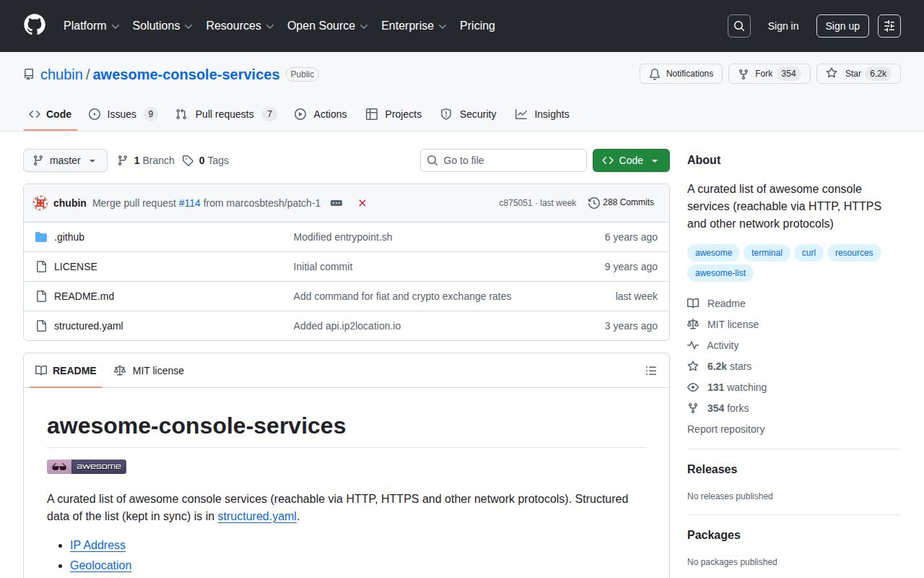View commit history via the clock icon
The height and width of the screenshot is (578, 924).
click(x=594, y=202)
